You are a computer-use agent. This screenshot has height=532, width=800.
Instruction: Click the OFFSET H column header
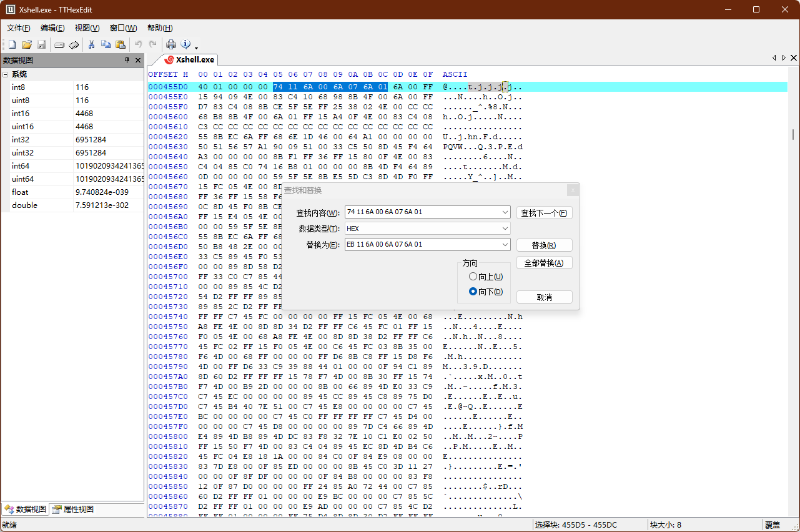point(168,75)
